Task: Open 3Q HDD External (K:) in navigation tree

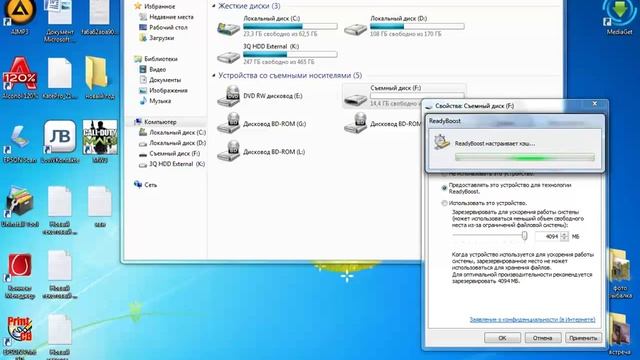Action: (x=177, y=164)
